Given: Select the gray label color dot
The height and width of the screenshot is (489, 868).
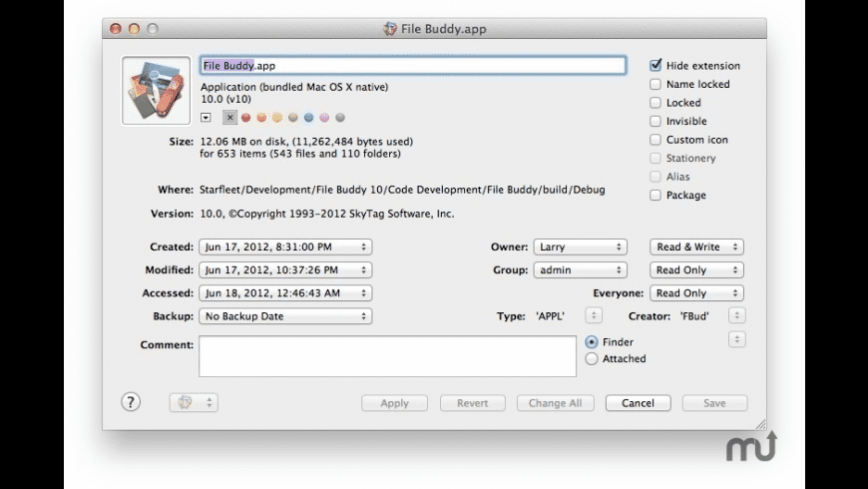Looking at the screenshot, I should click(x=340, y=118).
